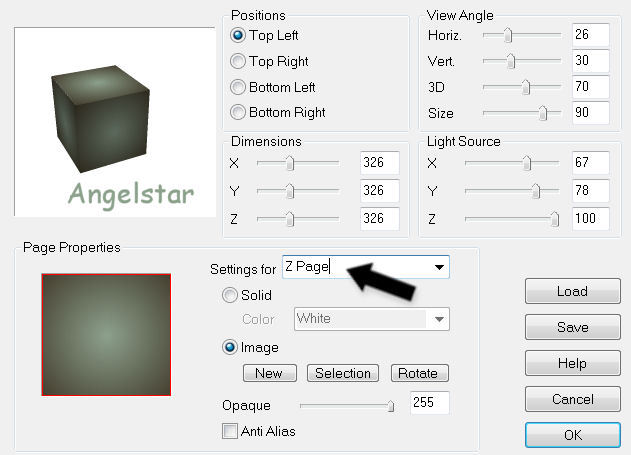Enable the Solid page fill option

click(x=230, y=296)
